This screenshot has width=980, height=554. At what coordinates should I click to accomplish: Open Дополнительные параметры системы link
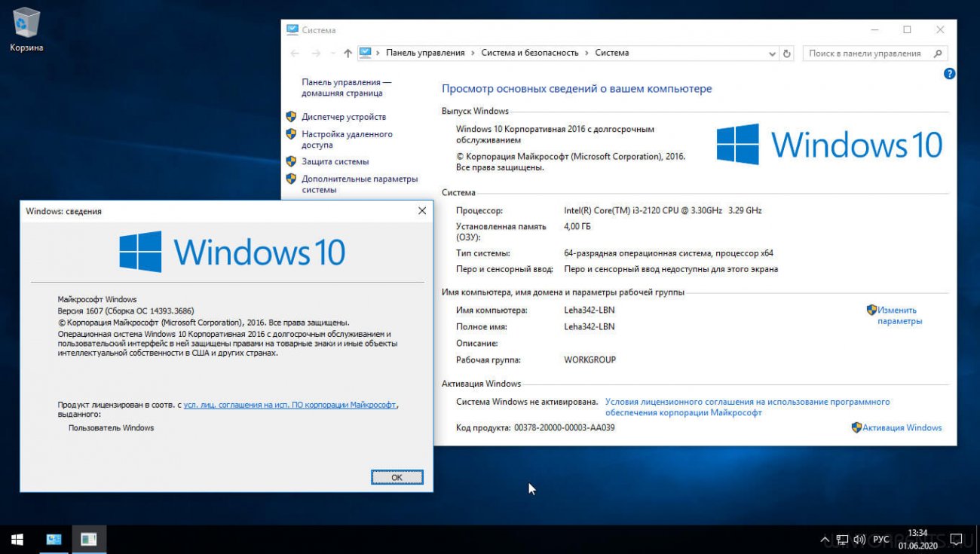(360, 184)
